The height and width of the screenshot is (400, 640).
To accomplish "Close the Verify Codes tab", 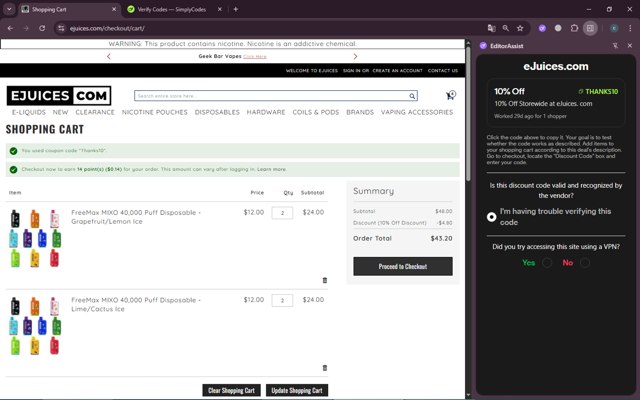I will [220, 9].
